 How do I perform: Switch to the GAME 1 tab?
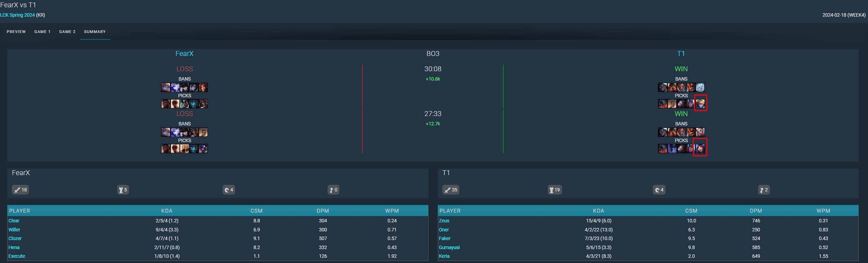click(42, 32)
